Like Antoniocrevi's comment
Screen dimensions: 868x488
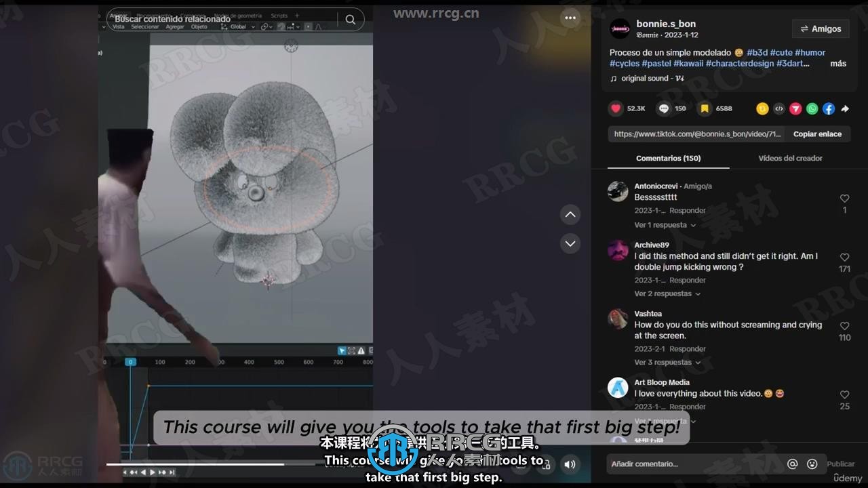click(x=844, y=199)
